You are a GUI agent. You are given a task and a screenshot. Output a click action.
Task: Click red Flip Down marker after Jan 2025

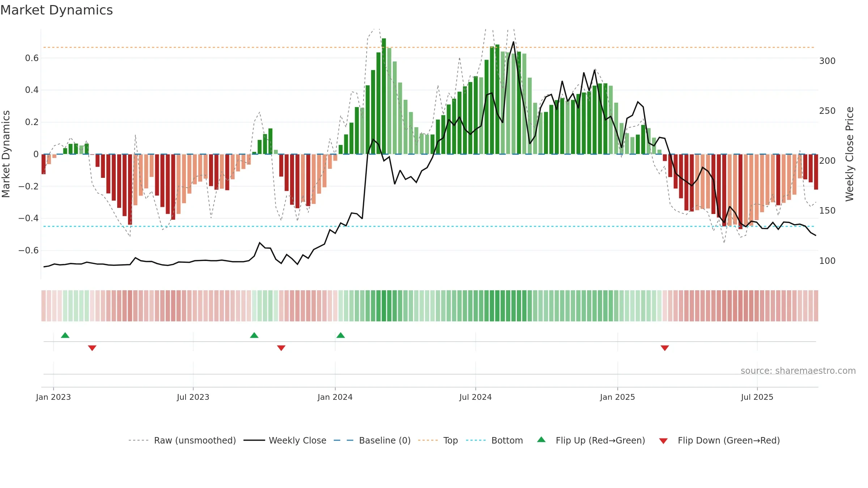point(665,348)
